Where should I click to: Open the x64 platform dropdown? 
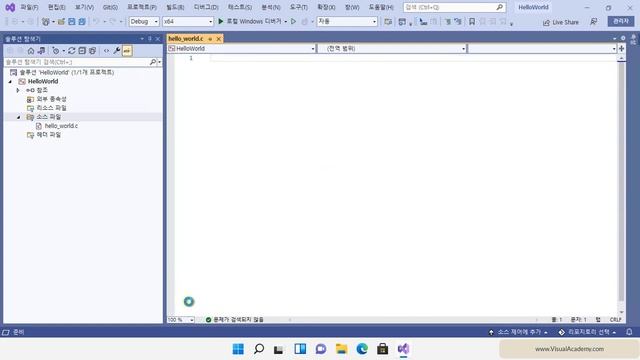(x=188, y=22)
